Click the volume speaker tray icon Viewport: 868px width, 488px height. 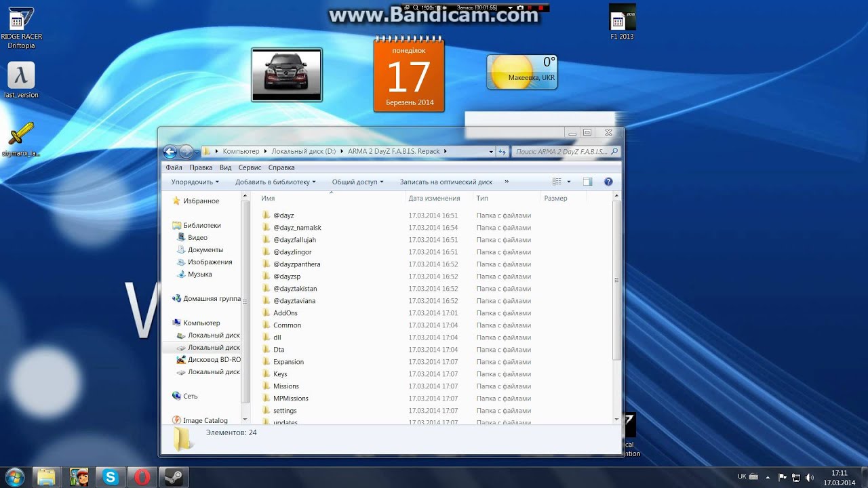pos(809,477)
